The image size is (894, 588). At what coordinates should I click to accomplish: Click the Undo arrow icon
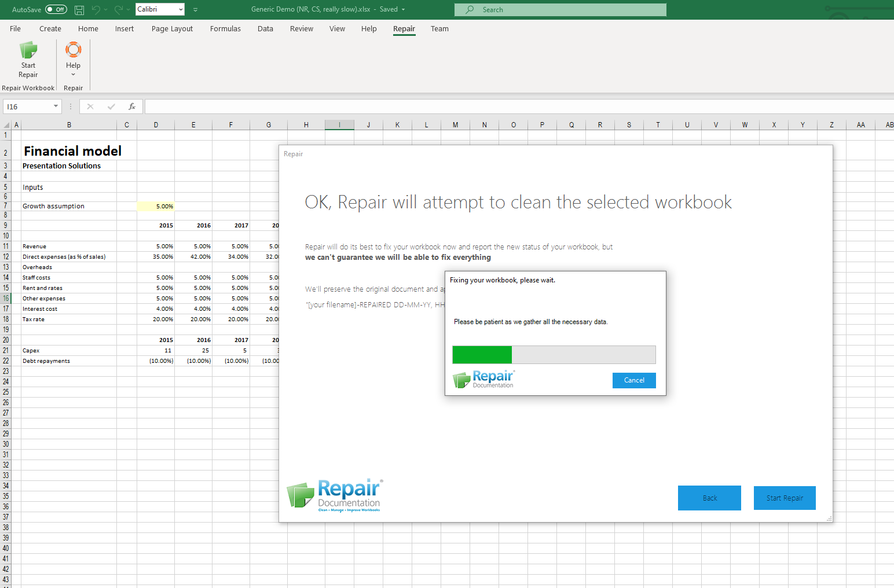[96, 10]
